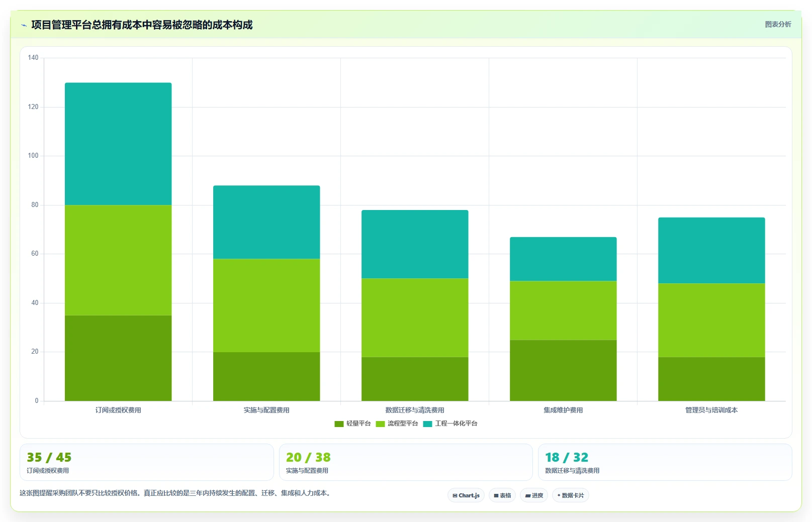Screen dimensions: 812x522
Task: Select the 表格 tag
Action: pos(502,495)
